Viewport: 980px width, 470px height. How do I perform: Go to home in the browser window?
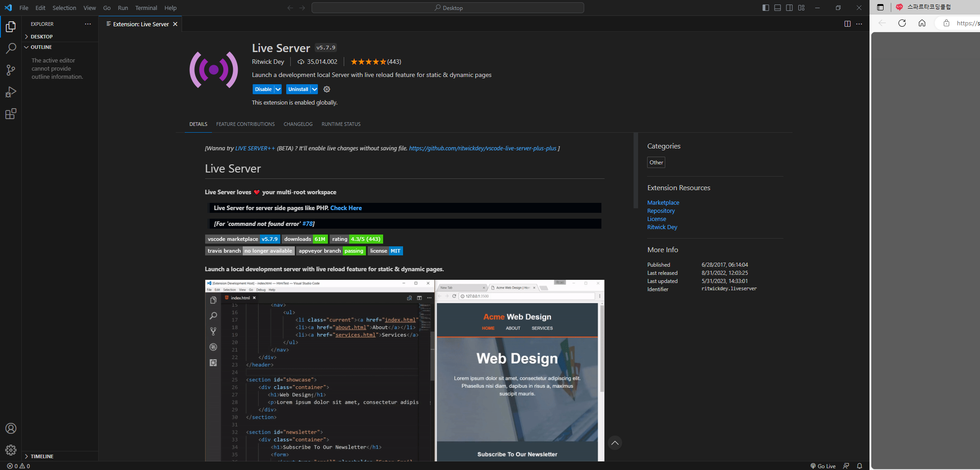tap(922, 23)
